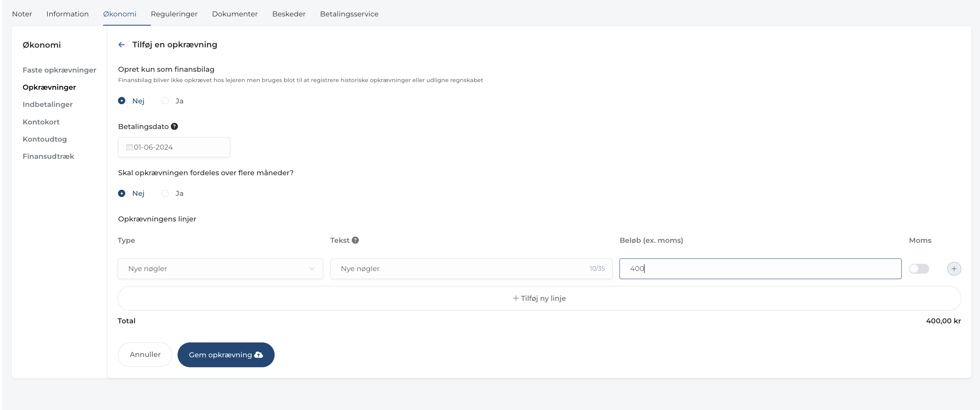Click the back arrow beside Tilføj en opkrævning

121,45
